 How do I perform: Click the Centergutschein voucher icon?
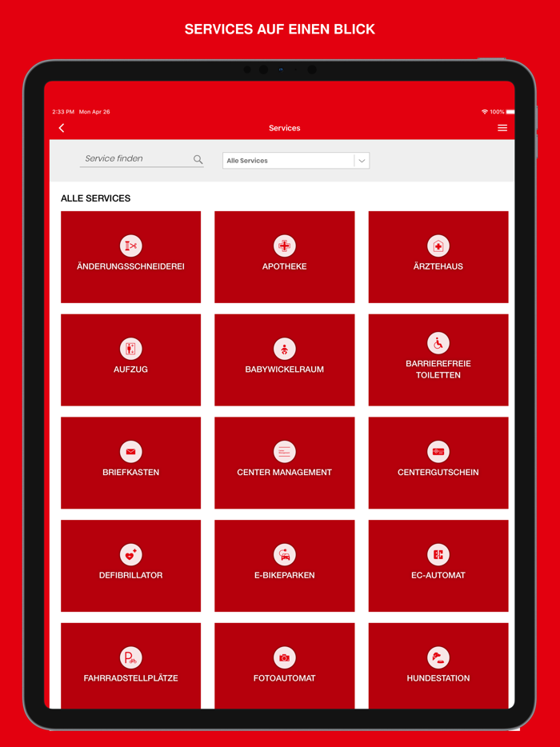438,452
